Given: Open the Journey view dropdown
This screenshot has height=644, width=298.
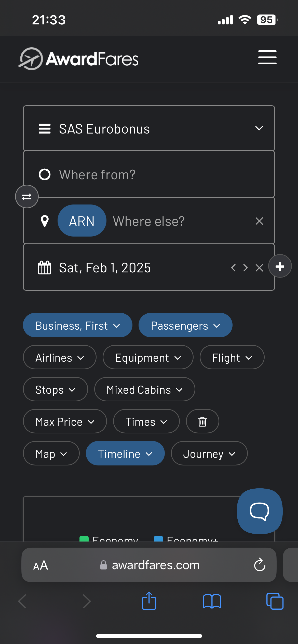Looking at the screenshot, I should point(209,453).
